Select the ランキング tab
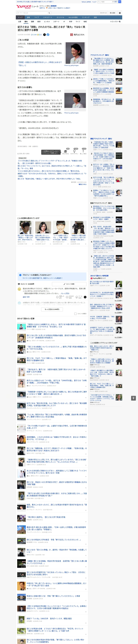This screenshot has width=138, height=644. click(86, 17)
